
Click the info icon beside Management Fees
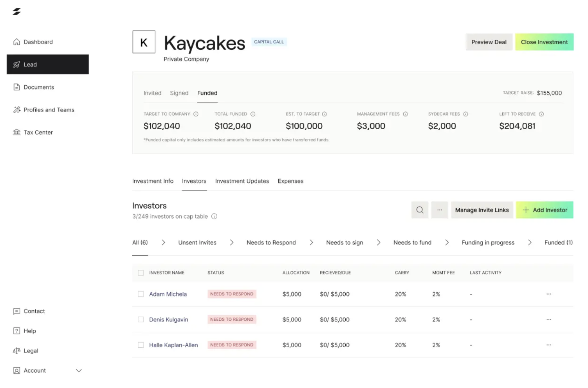(x=406, y=114)
